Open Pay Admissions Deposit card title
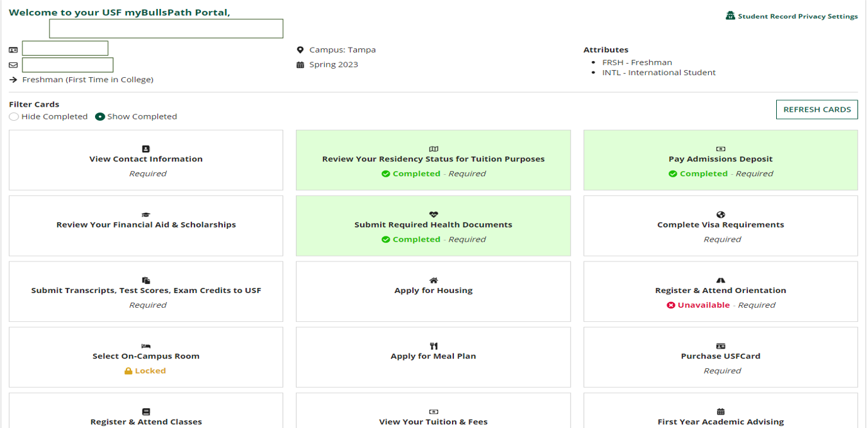This screenshot has width=868, height=428. [x=720, y=159]
